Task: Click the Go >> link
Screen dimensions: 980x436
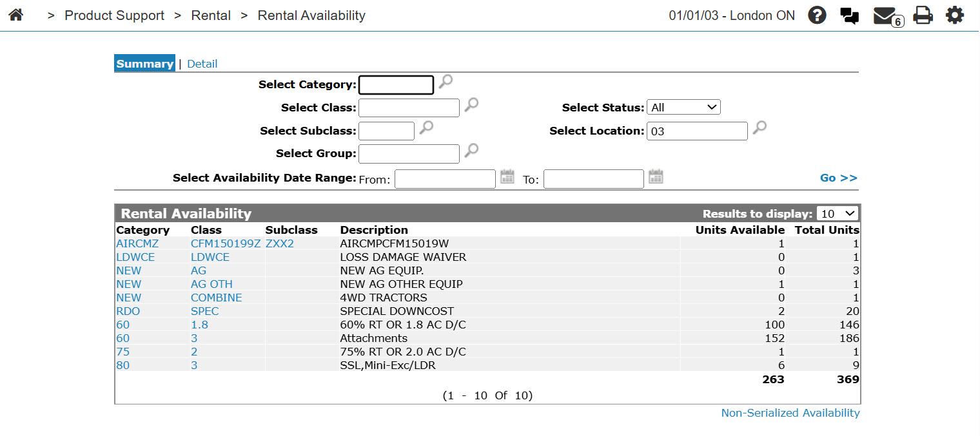Action: (x=839, y=178)
